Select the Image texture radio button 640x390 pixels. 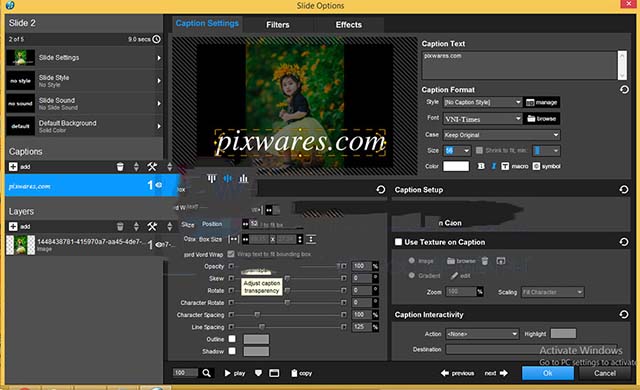tap(411, 261)
